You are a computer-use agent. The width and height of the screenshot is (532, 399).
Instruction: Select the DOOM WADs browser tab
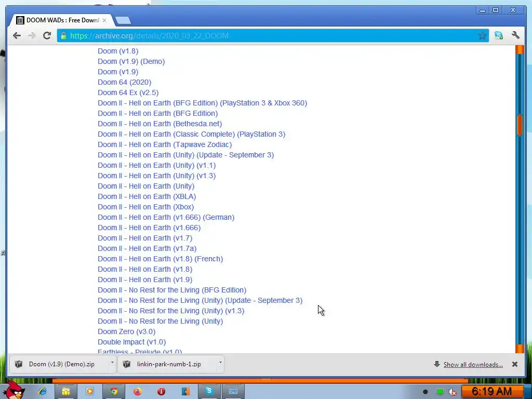(x=61, y=20)
